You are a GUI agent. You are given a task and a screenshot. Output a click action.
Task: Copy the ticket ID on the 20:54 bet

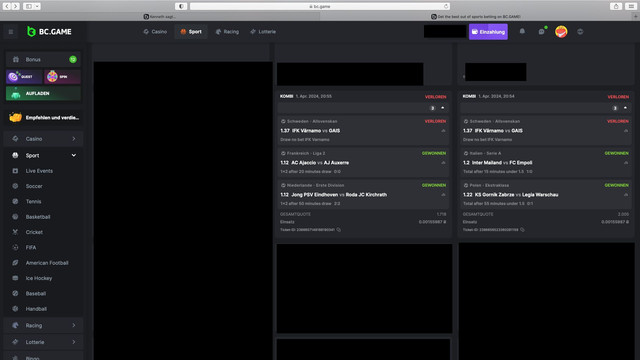point(522,230)
